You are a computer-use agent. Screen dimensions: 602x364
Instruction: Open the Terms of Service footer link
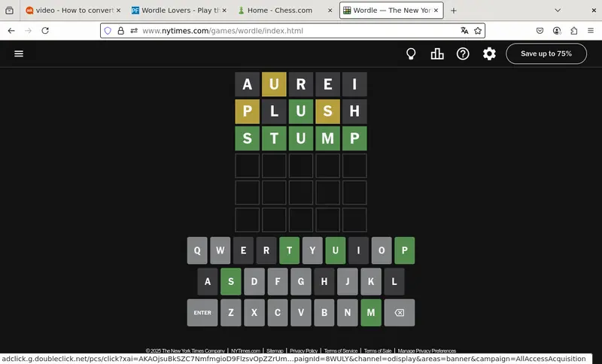pos(341,350)
